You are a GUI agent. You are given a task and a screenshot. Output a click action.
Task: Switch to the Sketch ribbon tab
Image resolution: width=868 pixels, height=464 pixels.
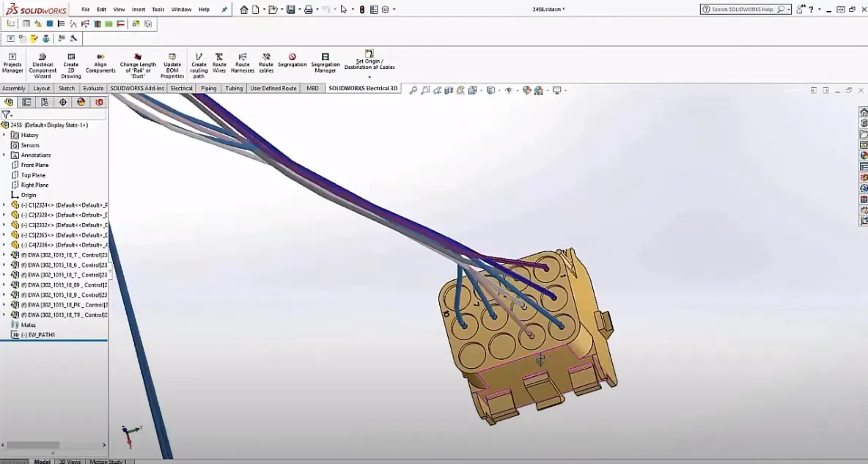[x=67, y=89]
